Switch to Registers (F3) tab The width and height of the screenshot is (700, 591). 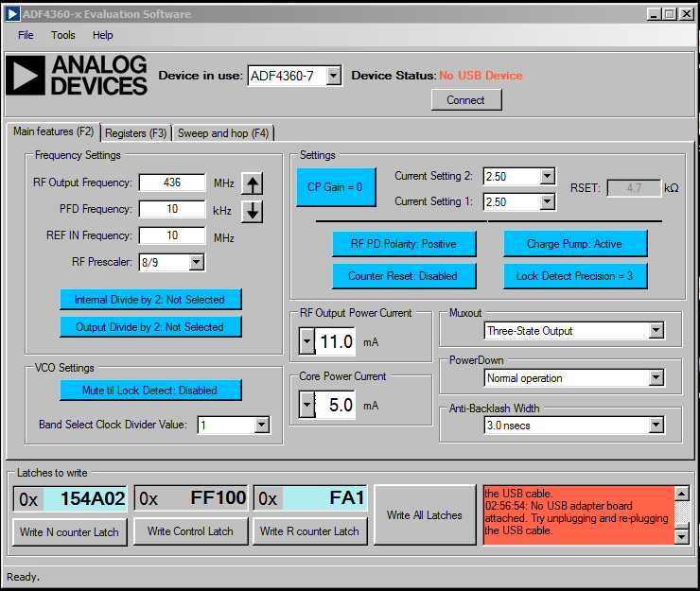135,133
